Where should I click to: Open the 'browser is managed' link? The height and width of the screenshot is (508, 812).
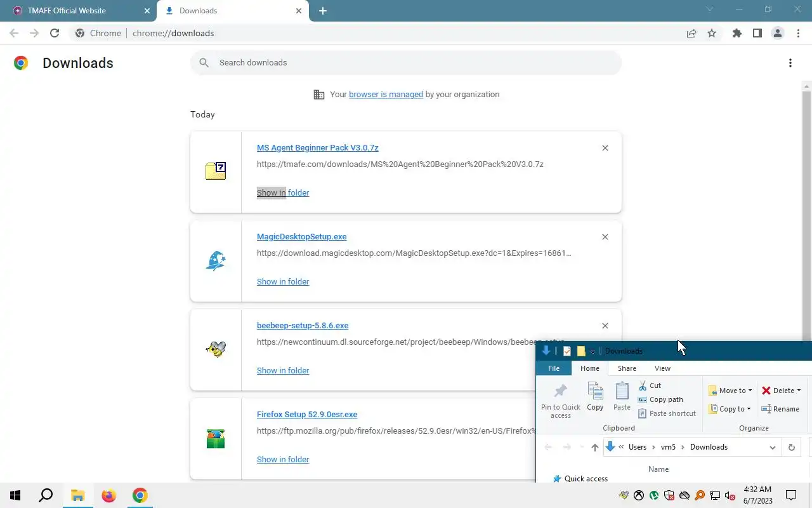tap(386, 95)
